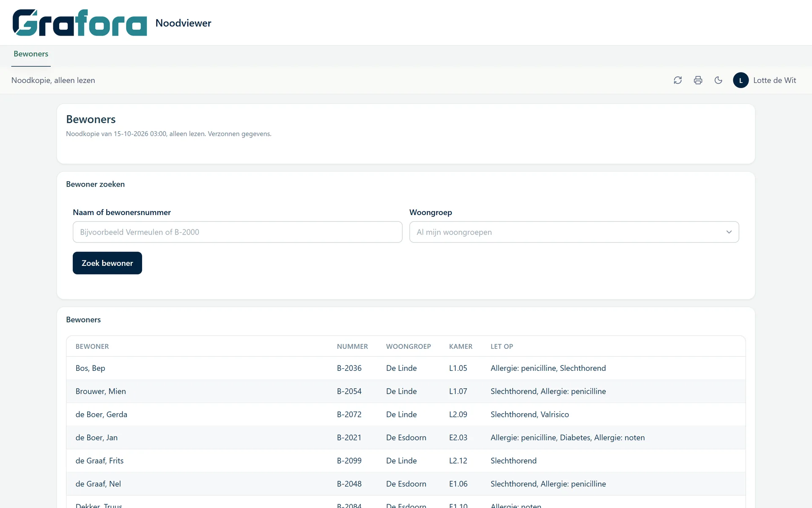The width and height of the screenshot is (812, 508).
Task: Click resident number B-2072
Action: pos(349,414)
